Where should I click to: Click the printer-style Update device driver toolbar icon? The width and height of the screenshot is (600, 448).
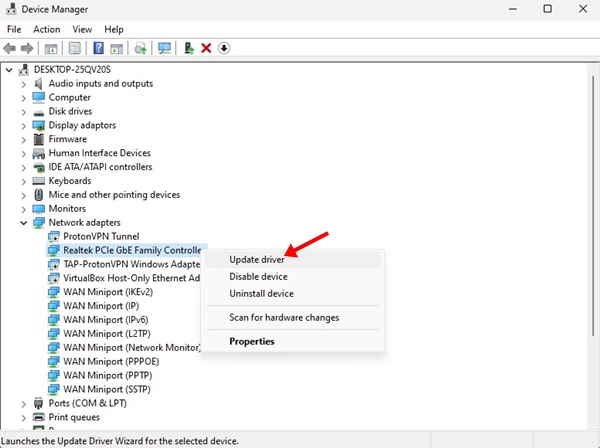(x=140, y=48)
